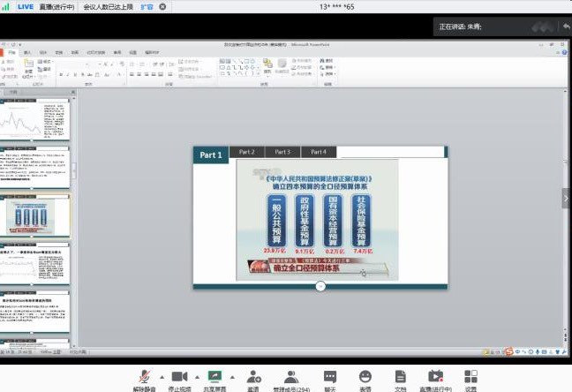Image resolution: width=572 pixels, height=392 pixels.
Task: Click the share screen icon
Action: tap(214, 377)
